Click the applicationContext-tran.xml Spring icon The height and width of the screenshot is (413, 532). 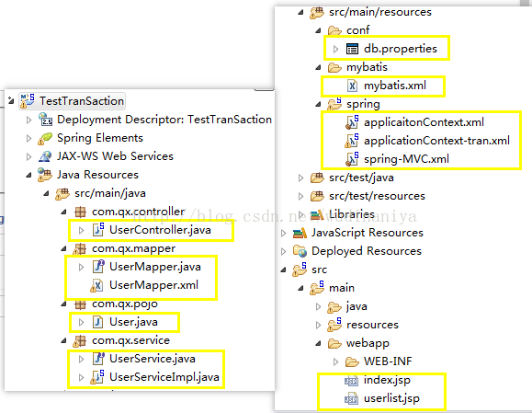coord(352,141)
